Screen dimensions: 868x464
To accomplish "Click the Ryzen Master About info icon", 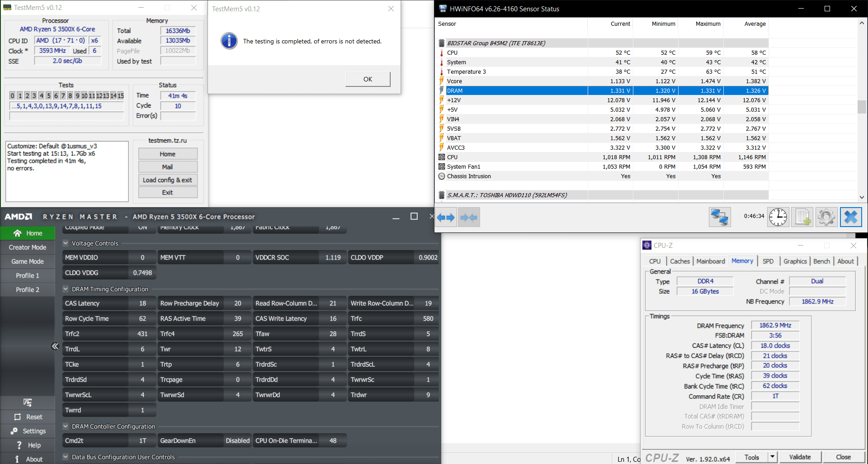I will pos(17,459).
